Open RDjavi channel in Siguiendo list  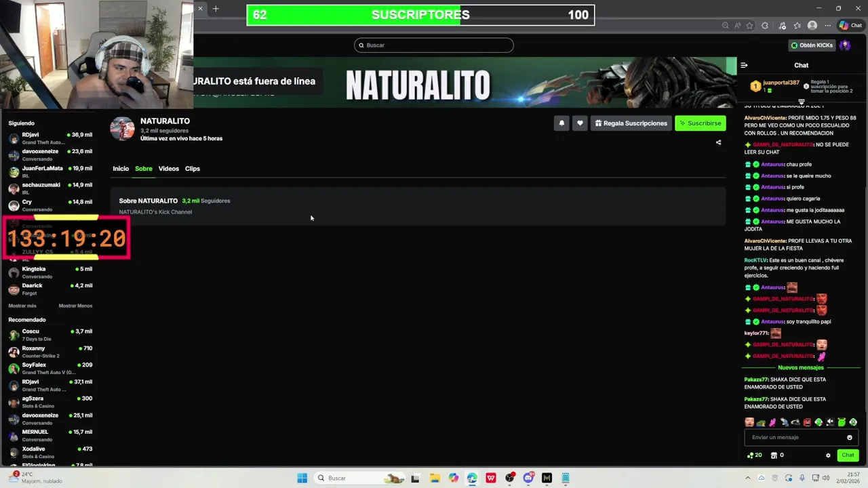pos(50,138)
